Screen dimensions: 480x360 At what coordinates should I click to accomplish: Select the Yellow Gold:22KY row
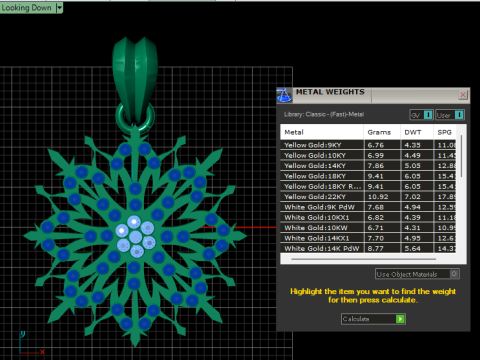368,197
